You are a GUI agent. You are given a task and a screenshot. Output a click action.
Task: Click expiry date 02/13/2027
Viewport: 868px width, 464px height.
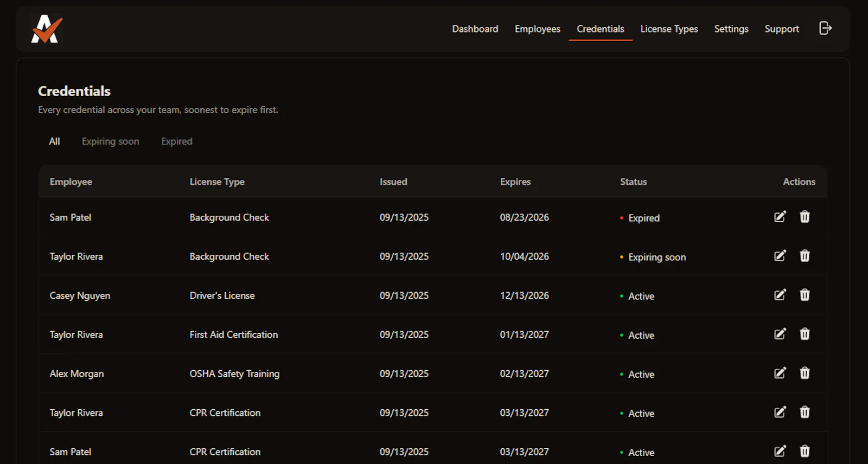[524, 373]
